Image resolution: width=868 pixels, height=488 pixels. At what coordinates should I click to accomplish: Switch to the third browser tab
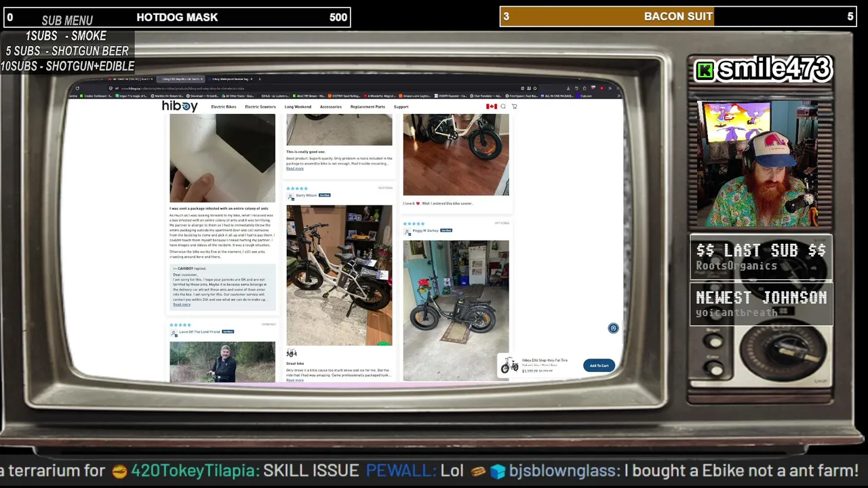point(231,79)
